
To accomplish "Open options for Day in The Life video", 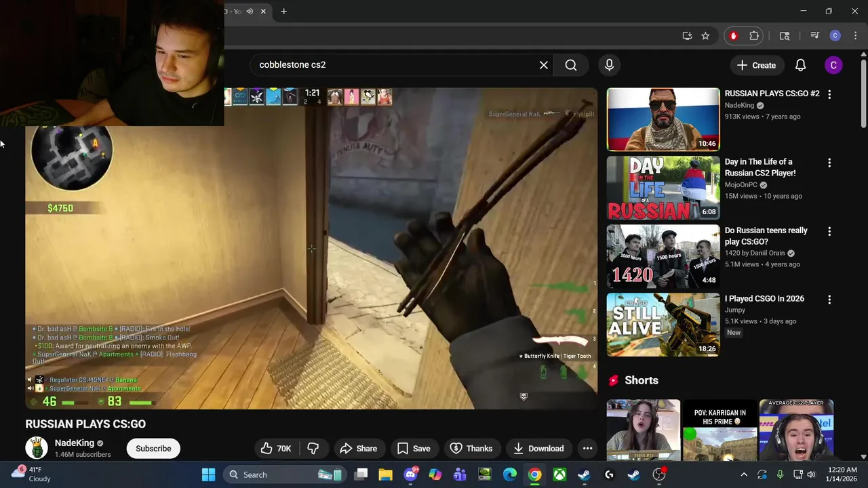I will tap(829, 163).
